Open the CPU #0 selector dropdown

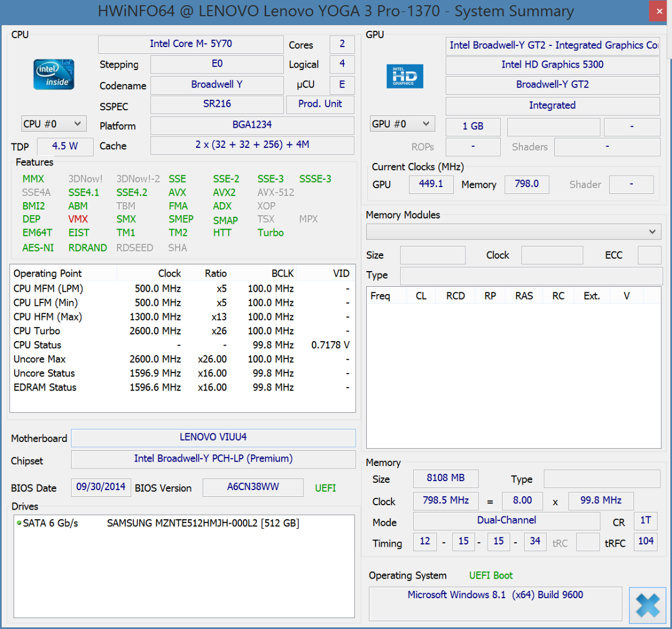click(x=53, y=124)
